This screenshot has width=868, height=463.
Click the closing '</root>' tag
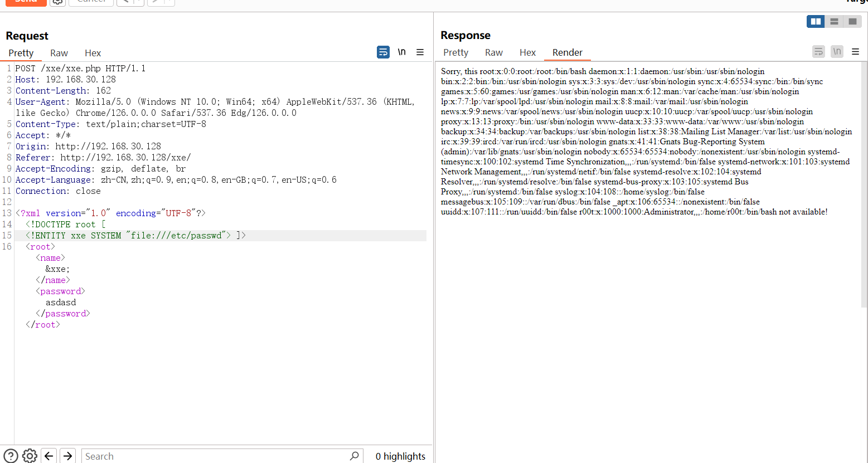[43, 325]
